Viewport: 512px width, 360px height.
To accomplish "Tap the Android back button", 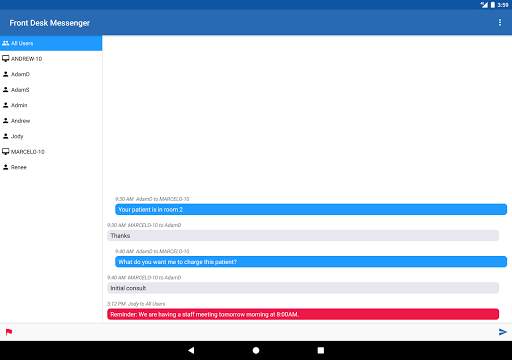I will pyautogui.click(x=191, y=350).
